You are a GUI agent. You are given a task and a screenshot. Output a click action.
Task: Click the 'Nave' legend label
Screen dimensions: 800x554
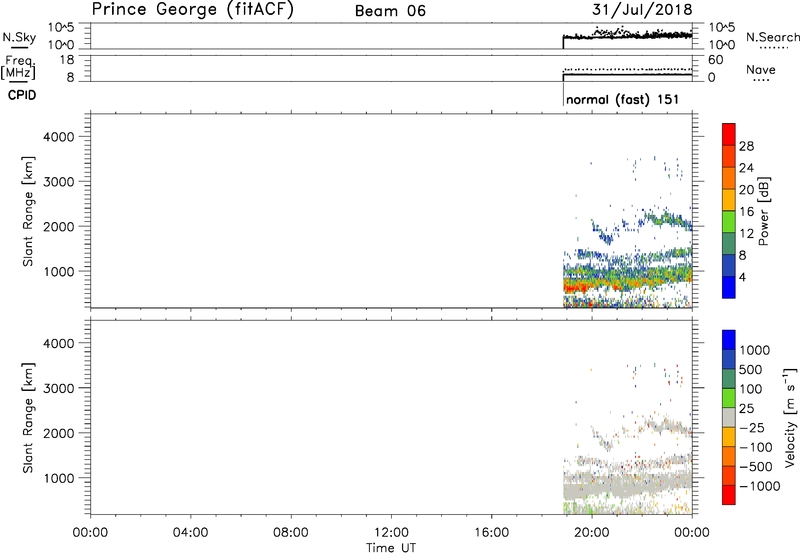(761, 69)
